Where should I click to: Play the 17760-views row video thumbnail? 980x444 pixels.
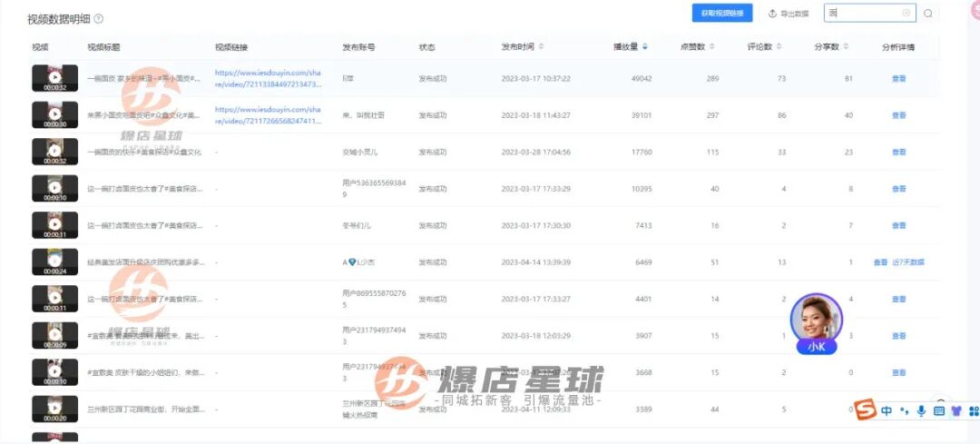tap(55, 152)
